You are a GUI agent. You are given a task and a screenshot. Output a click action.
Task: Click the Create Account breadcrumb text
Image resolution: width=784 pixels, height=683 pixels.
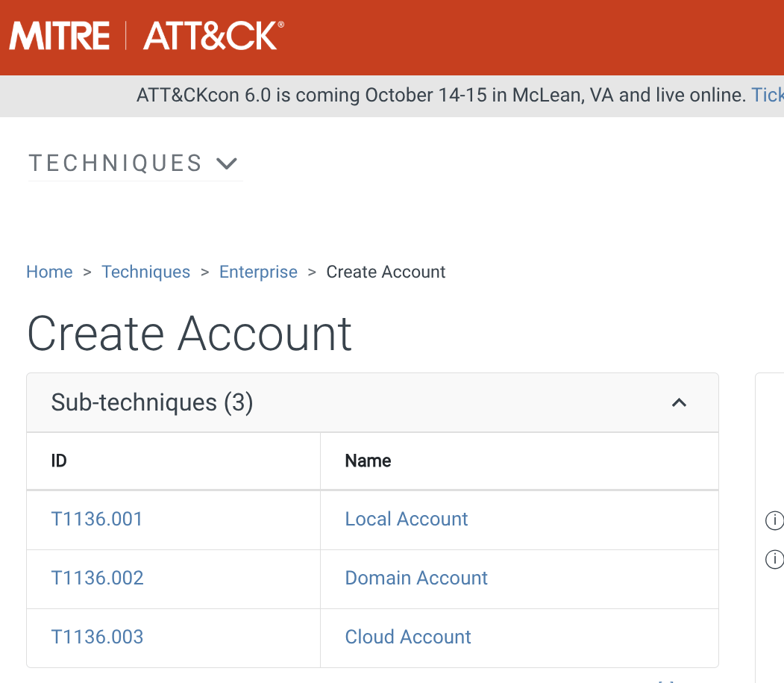(x=386, y=272)
